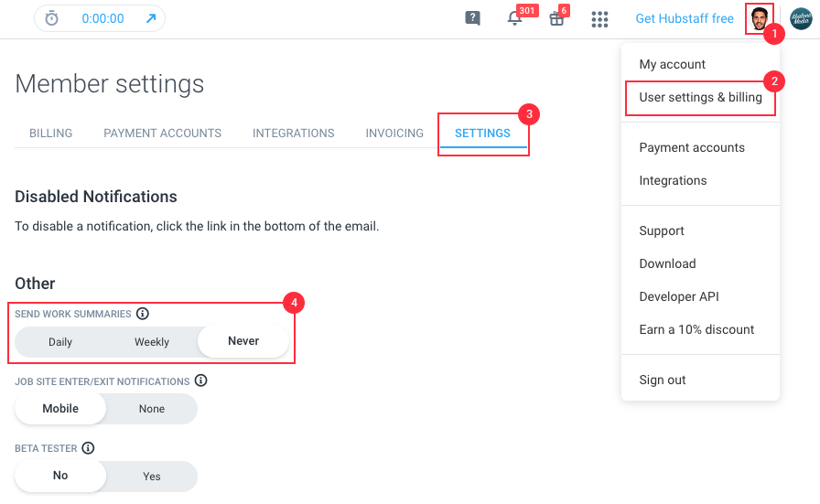Expand the timer with the arrow icon
Image resolution: width=820 pixels, height=504 pixels.
(151, 18)
